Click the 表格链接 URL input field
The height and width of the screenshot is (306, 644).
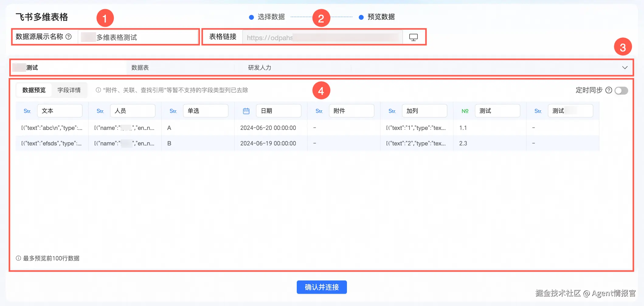click(323, 37)
